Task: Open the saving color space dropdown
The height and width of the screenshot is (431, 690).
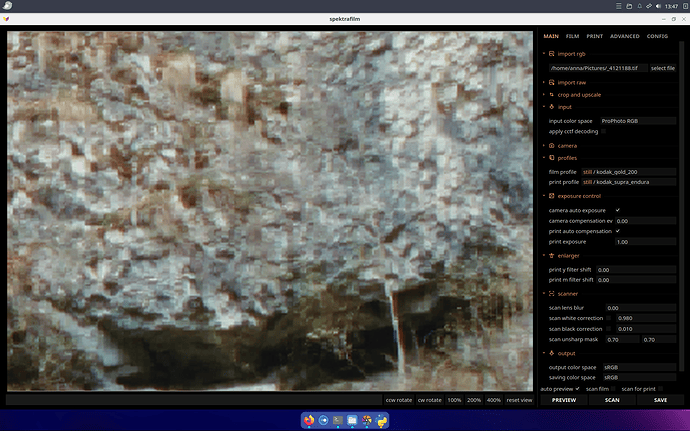Action: 639,377
